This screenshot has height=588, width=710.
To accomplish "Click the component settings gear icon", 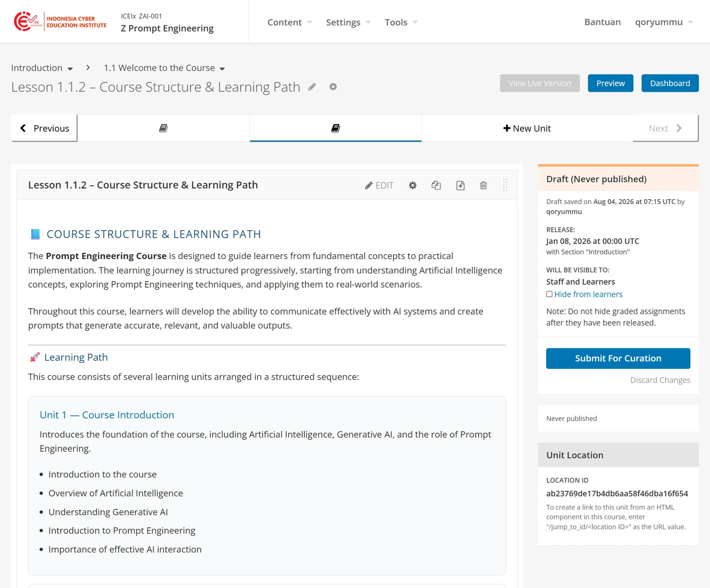I will 413,185.
